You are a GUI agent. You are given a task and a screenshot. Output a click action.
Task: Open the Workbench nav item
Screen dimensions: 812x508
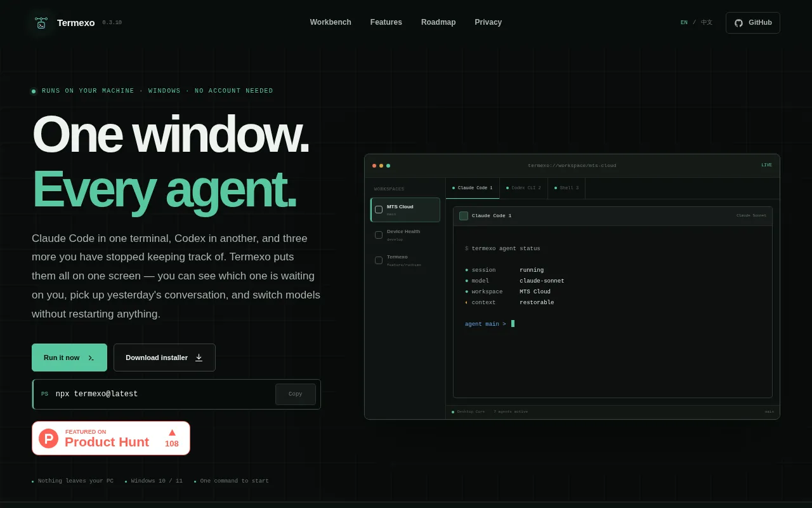(331, 22)
